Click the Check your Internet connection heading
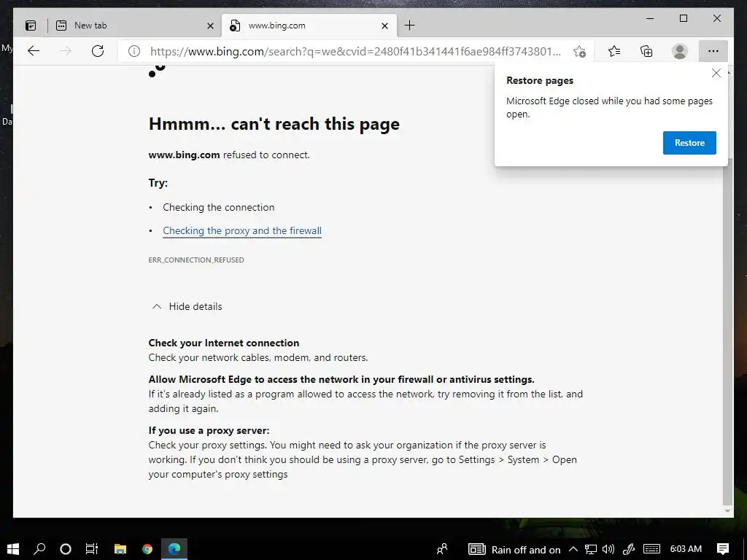The width and height of the screenshot is (747, 560). pos(224,343)
